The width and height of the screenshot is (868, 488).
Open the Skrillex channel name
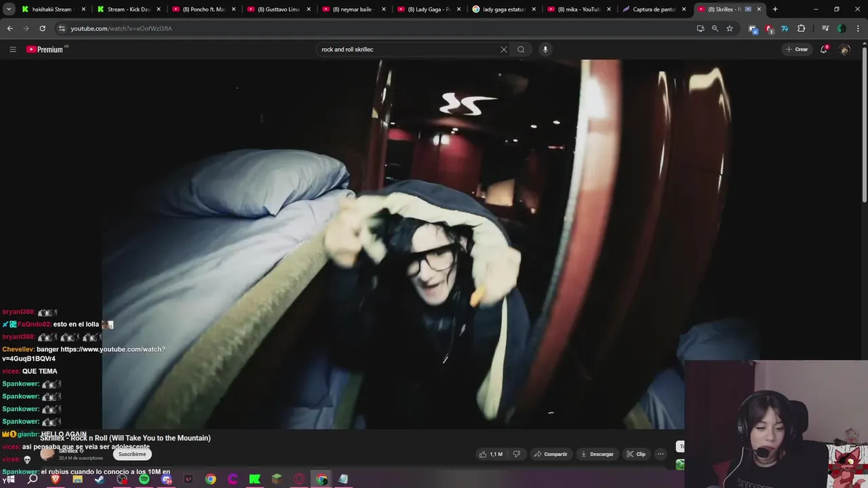click(68, 451)
